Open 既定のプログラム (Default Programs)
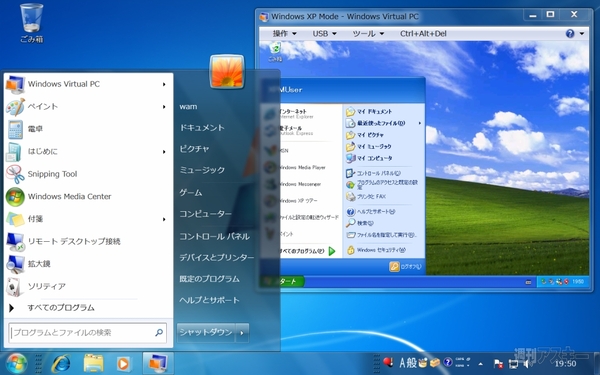Viewport: 600px width, 375px height. (209, 279)
